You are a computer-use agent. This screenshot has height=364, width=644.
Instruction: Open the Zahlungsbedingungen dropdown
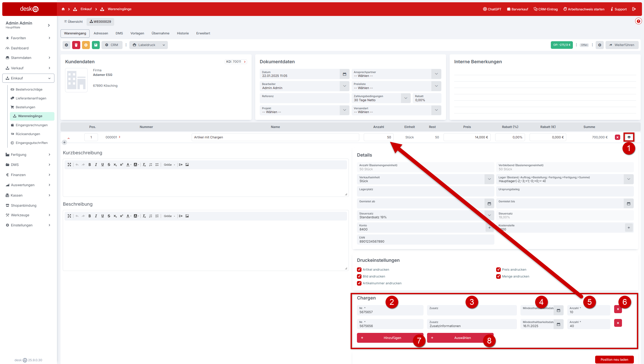(406, 98)
